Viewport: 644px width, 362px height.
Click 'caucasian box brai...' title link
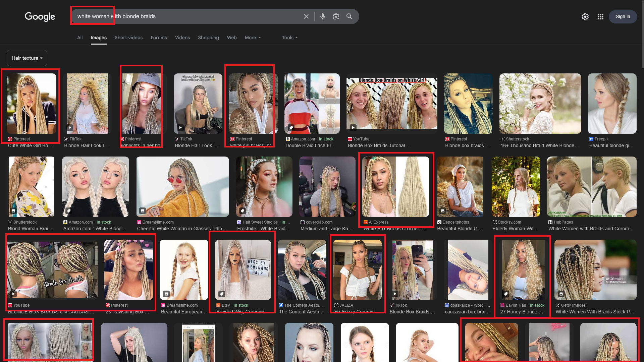pos(467,312)
